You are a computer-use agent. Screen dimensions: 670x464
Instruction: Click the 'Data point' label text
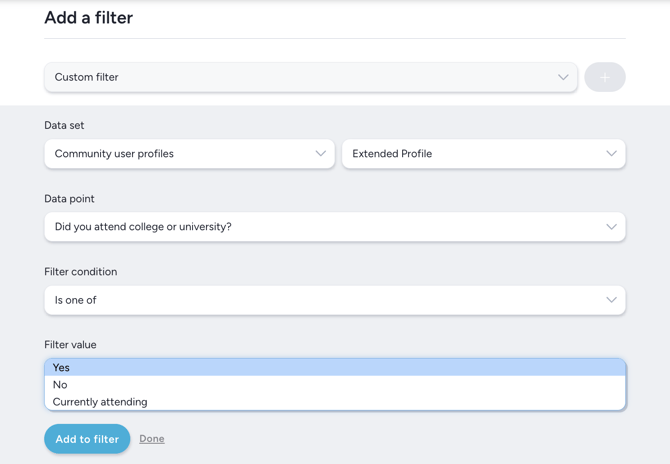(x=69, y=199)
